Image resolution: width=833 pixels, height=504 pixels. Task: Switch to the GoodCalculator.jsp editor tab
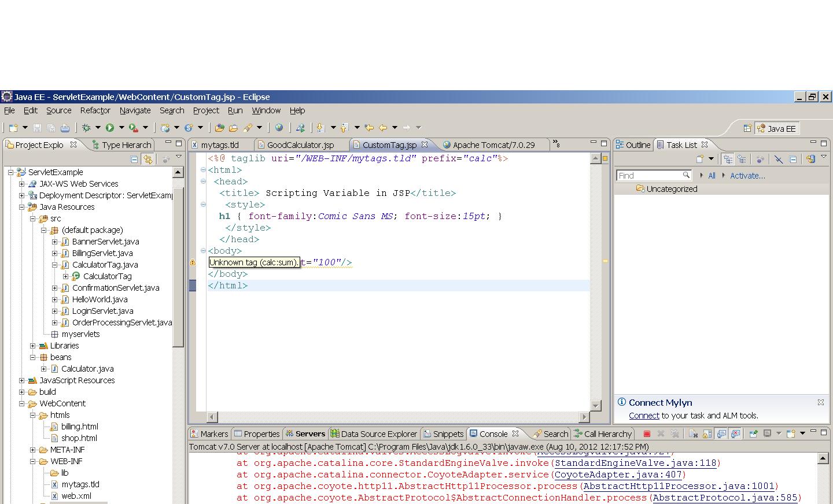pos(300,144)
